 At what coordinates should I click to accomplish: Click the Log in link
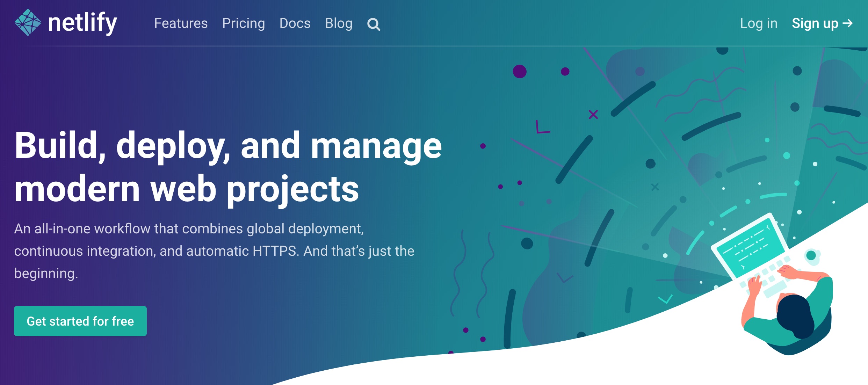759,23
